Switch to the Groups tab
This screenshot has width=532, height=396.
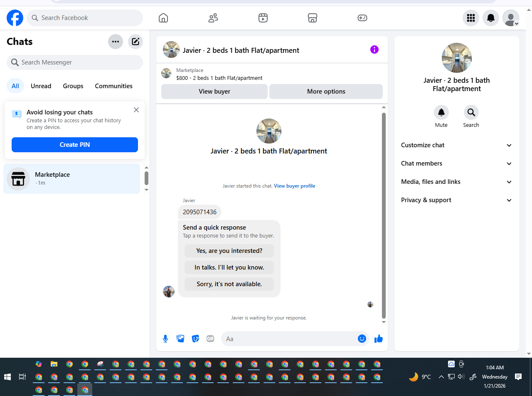tap(73, 86)
